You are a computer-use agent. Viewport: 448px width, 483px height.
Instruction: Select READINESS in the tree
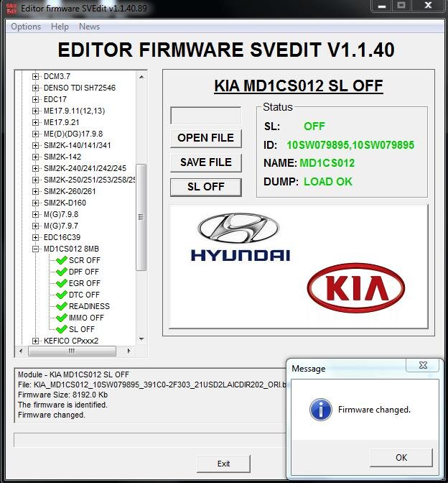click(89, 306)
